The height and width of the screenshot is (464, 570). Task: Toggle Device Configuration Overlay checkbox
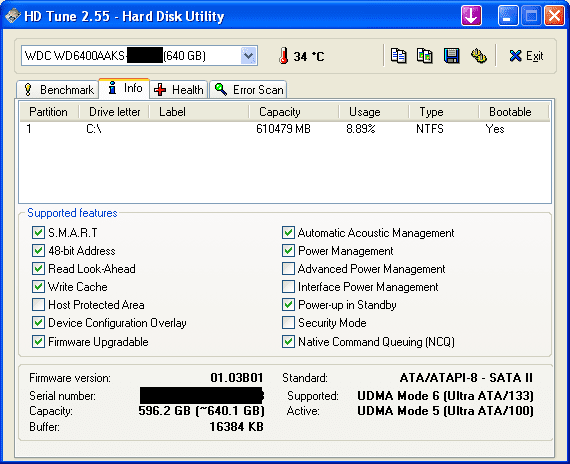point(38,323)
